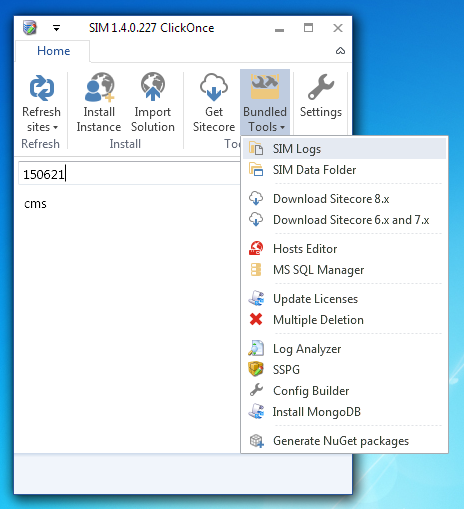This screenshot has height=509, width=464.
Task: Open the Install Instance wizard
Action: (99, 103)
